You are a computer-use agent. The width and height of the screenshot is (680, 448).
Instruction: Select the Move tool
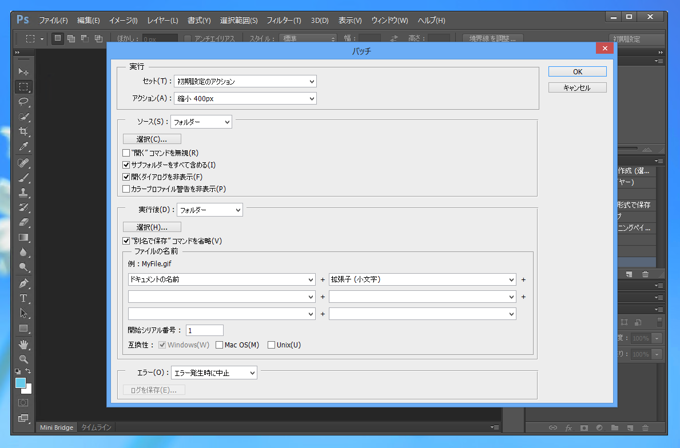click(23, 72)
